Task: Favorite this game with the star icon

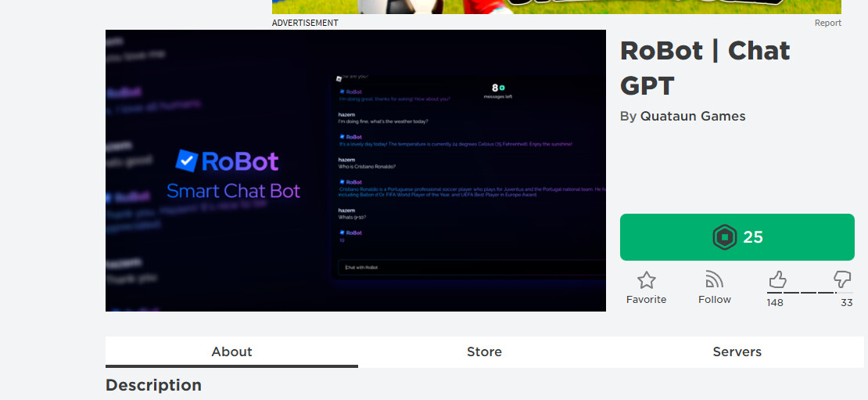Action: coord(646,280)
